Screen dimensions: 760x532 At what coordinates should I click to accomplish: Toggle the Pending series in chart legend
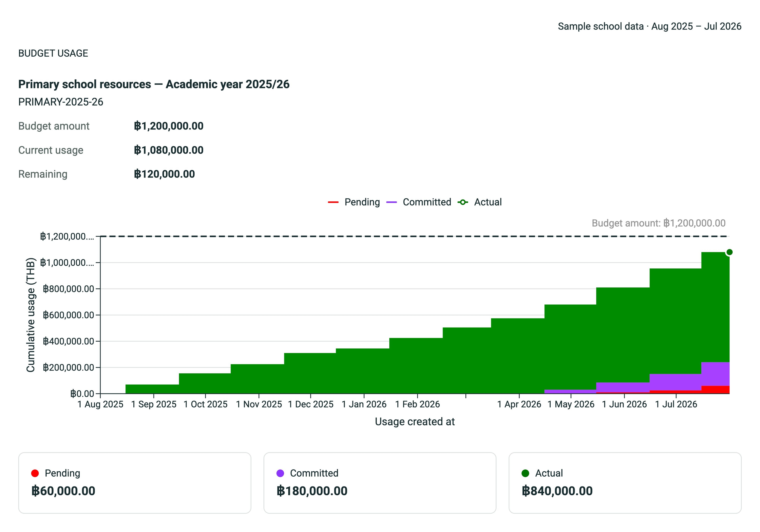pos(354,202)
